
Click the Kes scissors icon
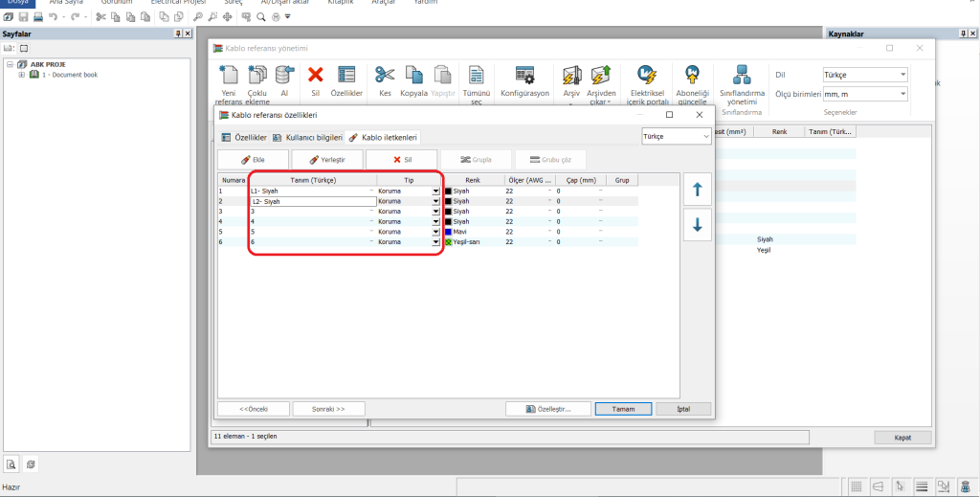tap(385, 76)
